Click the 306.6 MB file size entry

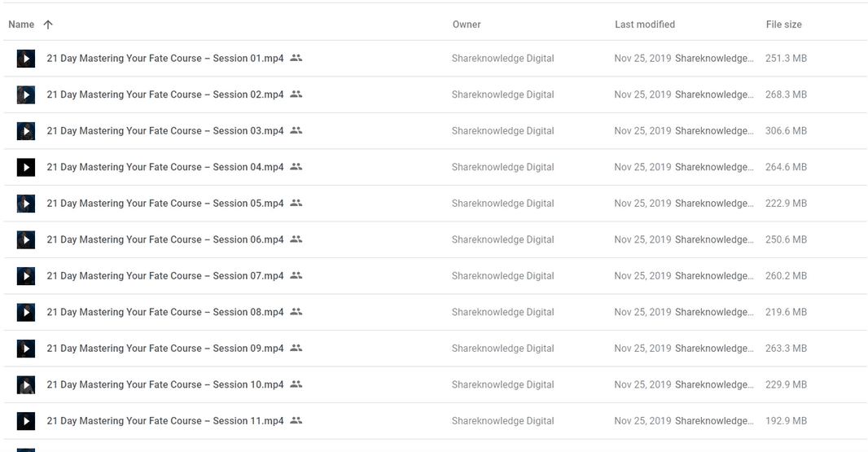point(786,131)
